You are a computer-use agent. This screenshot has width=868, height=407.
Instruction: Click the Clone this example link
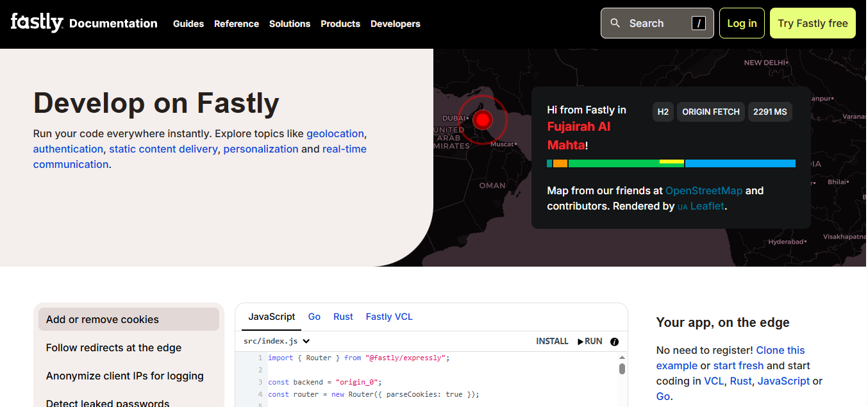tap(731, 358)
